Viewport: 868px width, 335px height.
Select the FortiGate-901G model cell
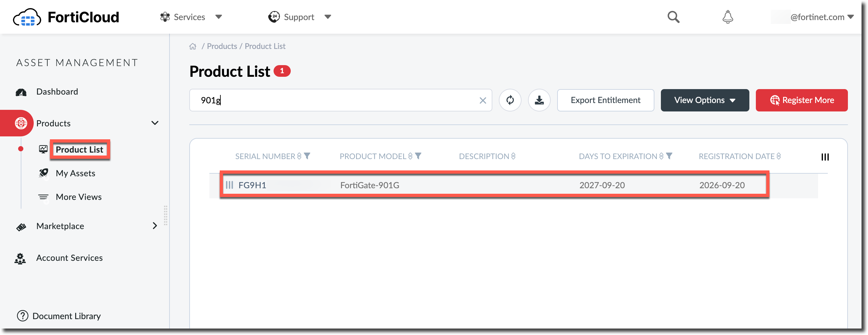pos(369,186)
